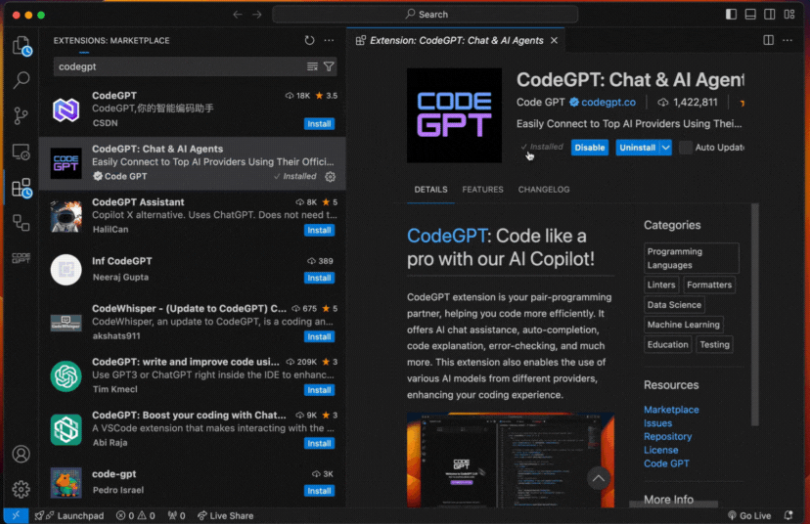Switch to the Changelog tab
This screenshot has height=524, width=810.
(x=543, y=190)
